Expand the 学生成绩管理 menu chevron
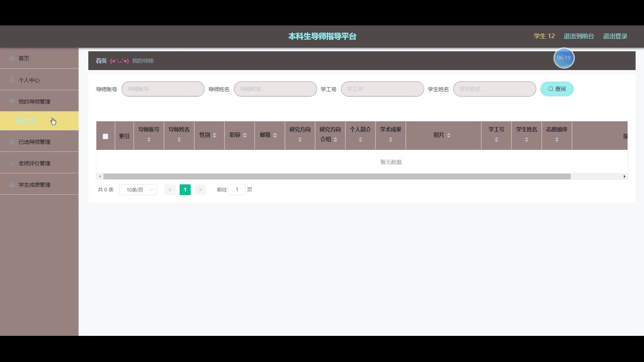Image resolution: width=644 pixels, height=362 pixels. tap(69, 184)
